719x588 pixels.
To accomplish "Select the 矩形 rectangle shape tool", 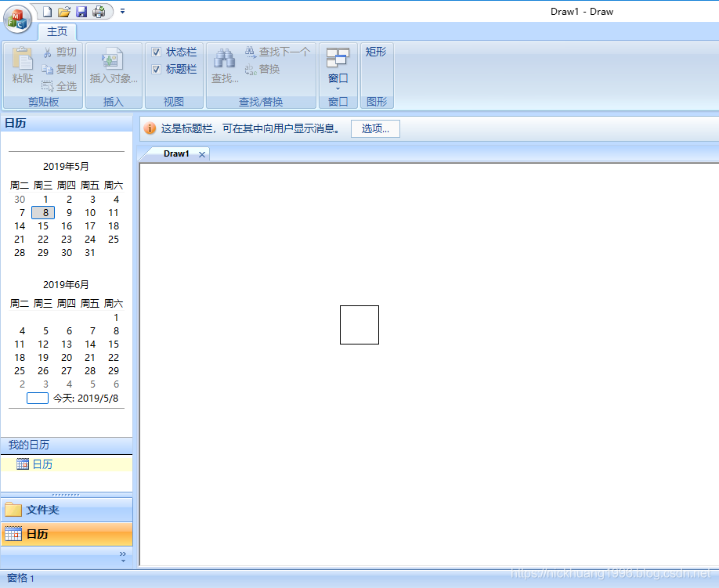I will pos(375,52).
